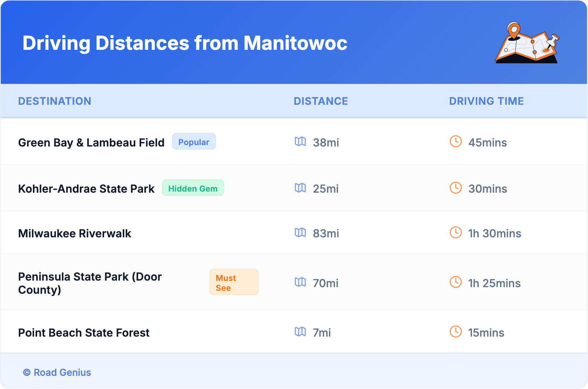
Task: Select the Point Beach State Forest destination
Action: [x=84, y=333]
